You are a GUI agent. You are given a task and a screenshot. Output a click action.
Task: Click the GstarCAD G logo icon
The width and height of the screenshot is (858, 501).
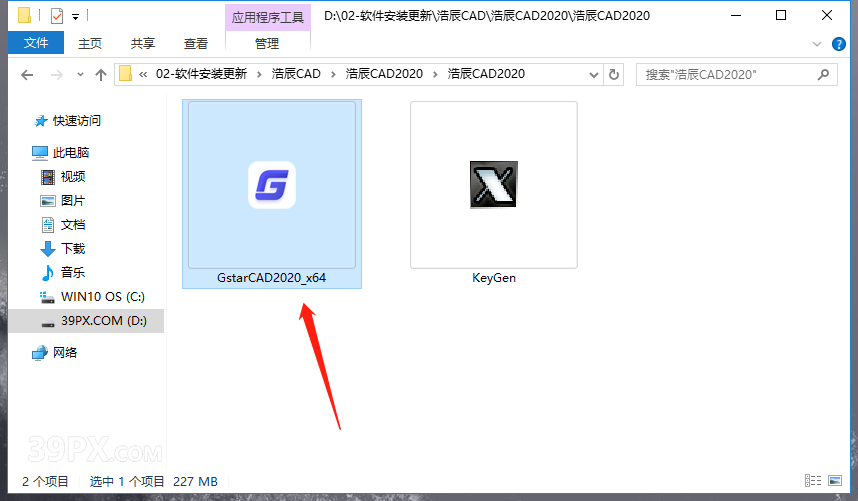pos(272,185)
